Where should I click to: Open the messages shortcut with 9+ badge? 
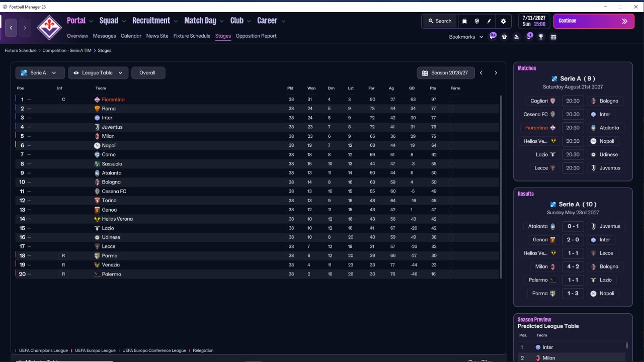493,36
